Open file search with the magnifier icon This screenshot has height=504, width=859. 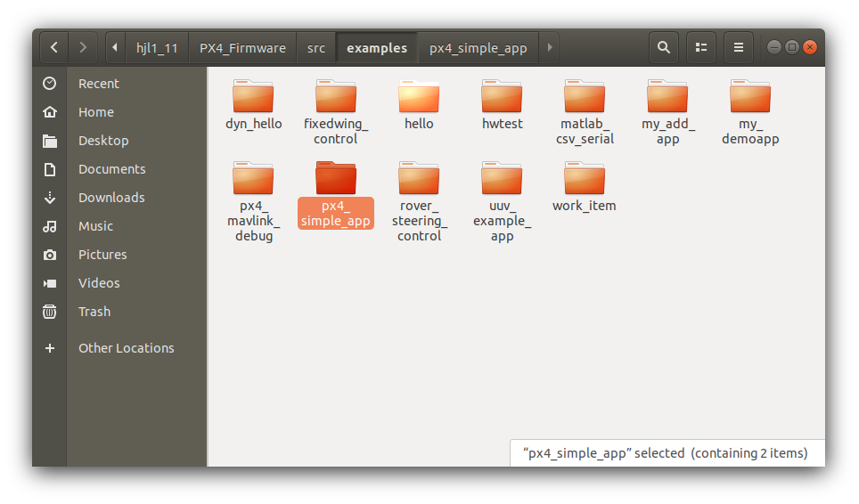(664, 47)
